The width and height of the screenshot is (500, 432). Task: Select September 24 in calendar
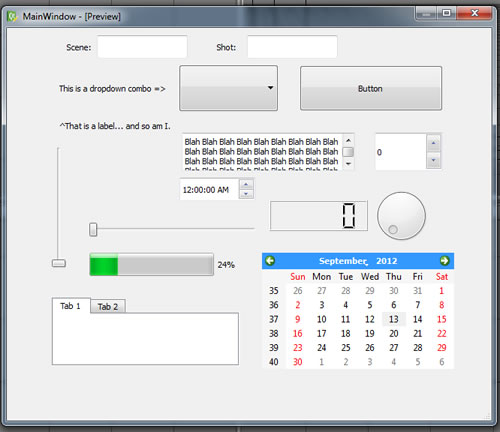322,348
